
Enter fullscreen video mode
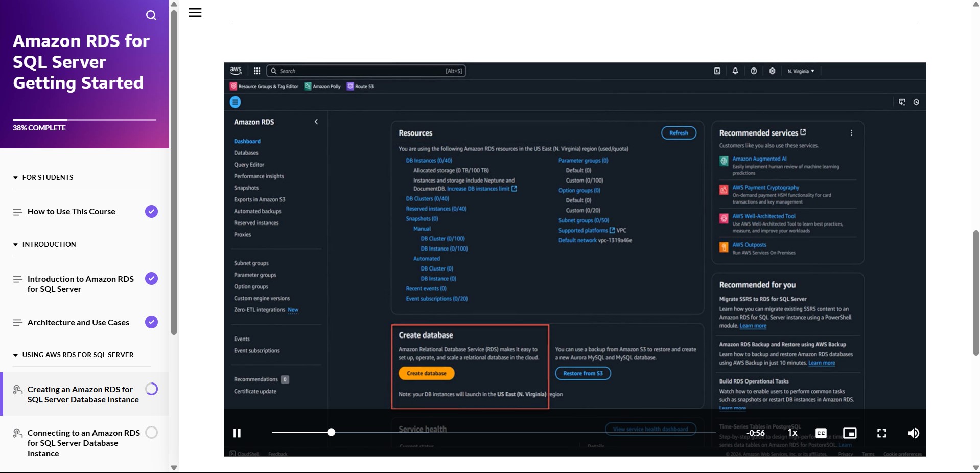[x=882, y=433]
